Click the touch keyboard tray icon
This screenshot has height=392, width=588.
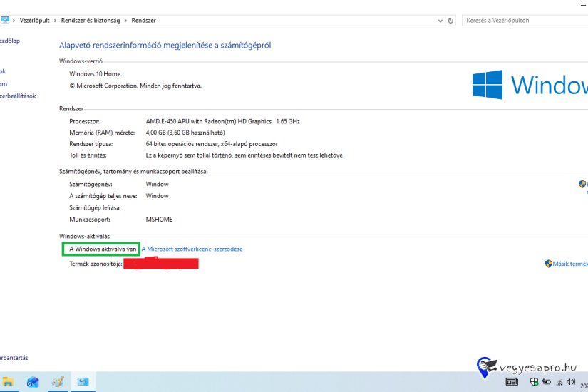click(511, 382)
